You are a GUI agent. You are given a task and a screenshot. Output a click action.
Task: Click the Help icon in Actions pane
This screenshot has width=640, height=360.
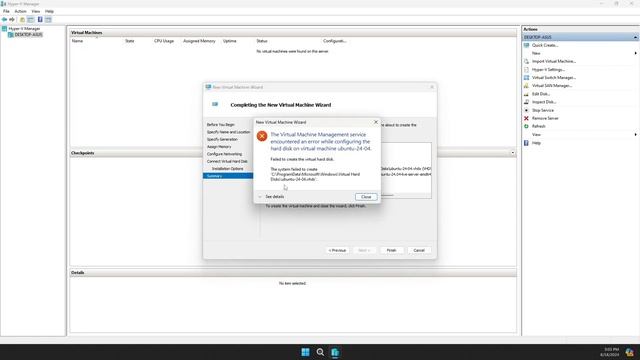pyautogui.click(x=527, y=143)
